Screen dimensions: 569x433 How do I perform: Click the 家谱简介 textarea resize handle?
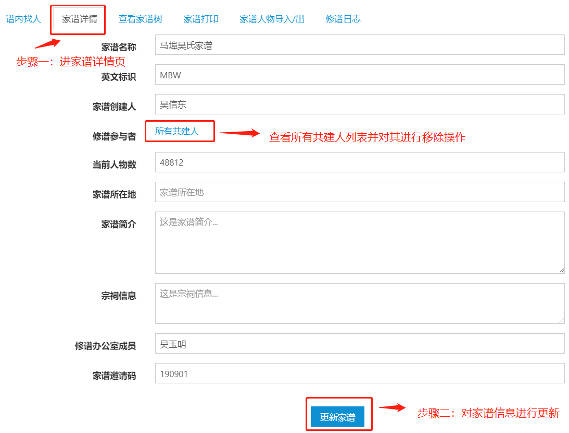tap(561, 270)
